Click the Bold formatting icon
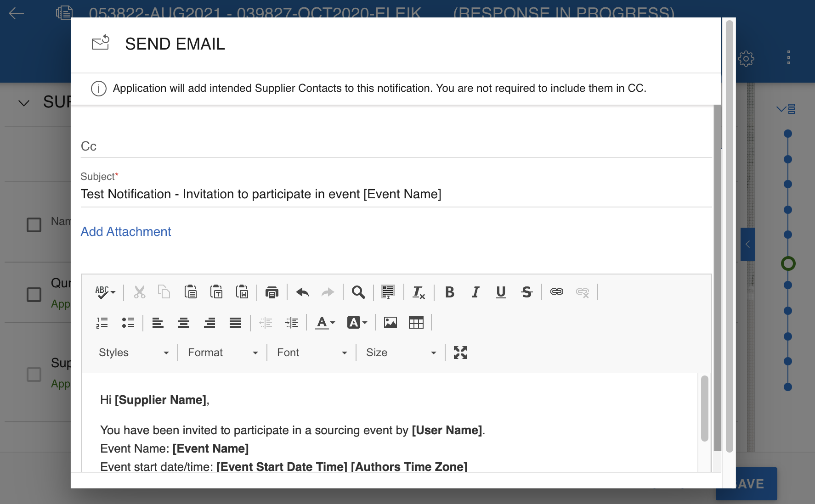The image size is (815, 504). click(450, 292)
